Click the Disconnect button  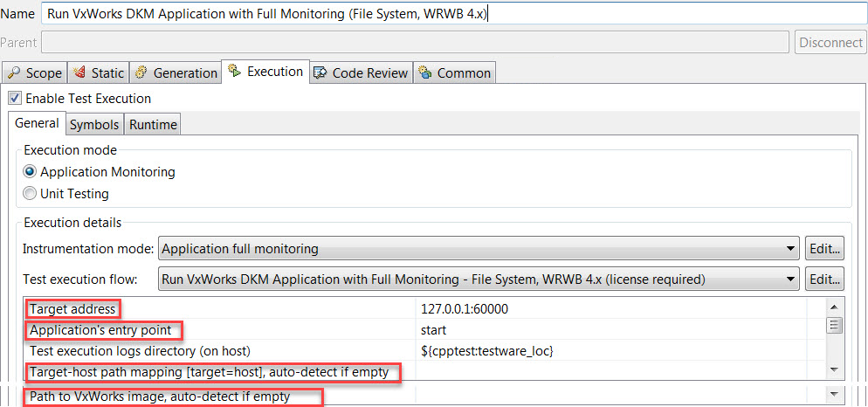click(831, 43)
